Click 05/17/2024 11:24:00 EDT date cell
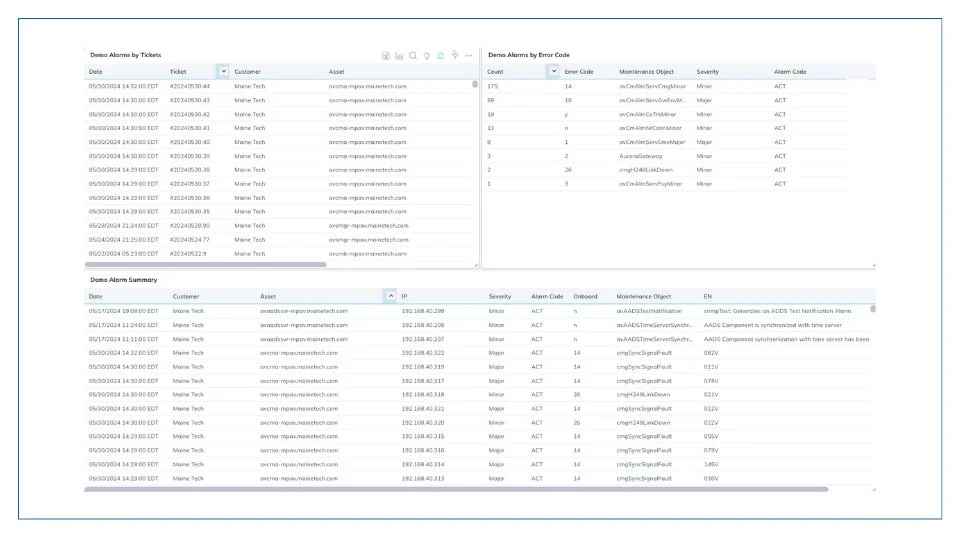960x537 pixels. (x=123, y=325)
